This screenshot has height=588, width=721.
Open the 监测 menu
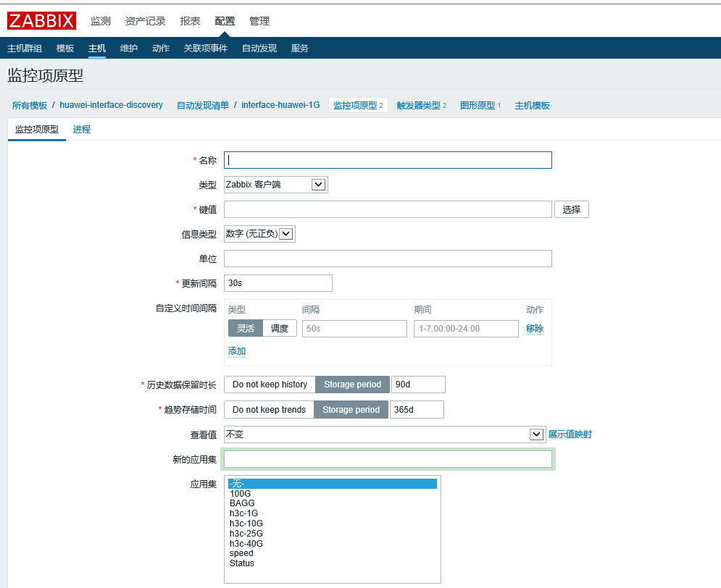click(100, 21)
